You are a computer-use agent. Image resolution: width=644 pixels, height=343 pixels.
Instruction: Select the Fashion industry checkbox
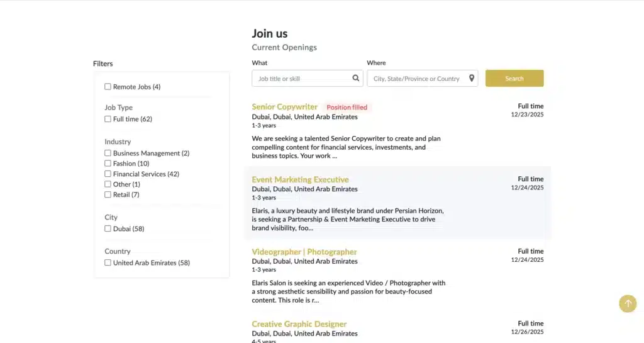tap(108, 164)
